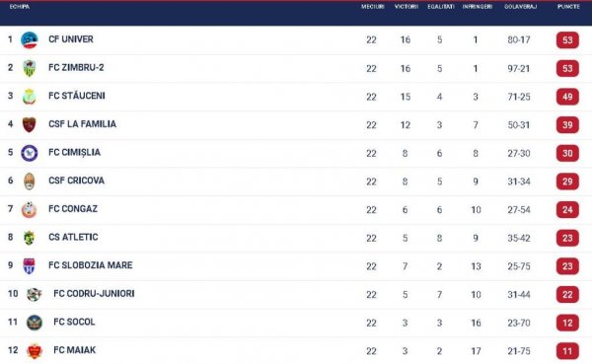Open the FC Stăuceni club badge
The width and height of the screenshot is (592, 364).
tap(29, 97)
